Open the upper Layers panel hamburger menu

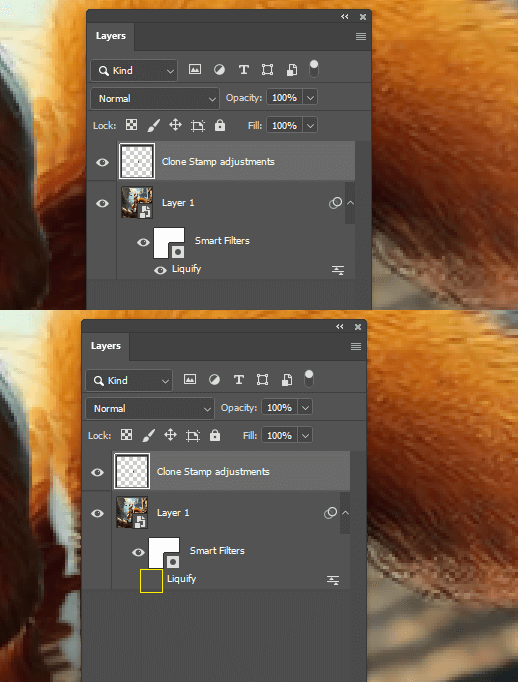[361, 37]
